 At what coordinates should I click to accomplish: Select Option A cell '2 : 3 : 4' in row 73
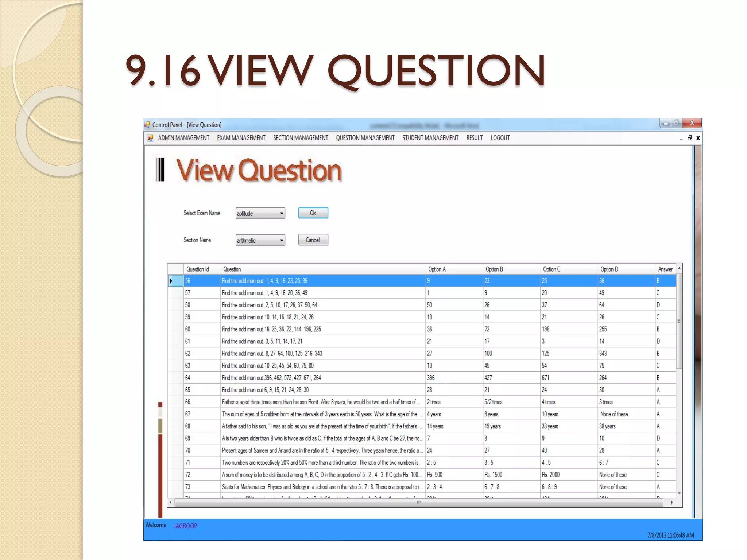[x=454, y=487]
